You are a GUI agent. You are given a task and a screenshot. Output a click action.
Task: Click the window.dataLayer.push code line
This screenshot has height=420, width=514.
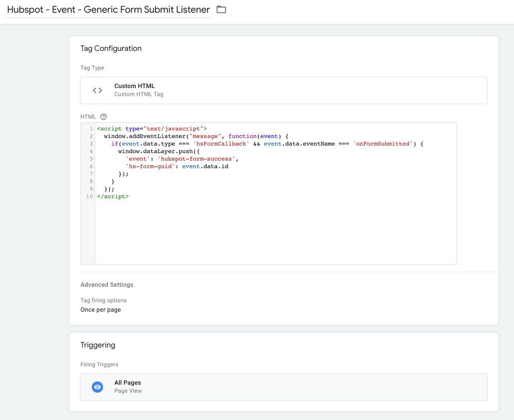tap(158, 151)
